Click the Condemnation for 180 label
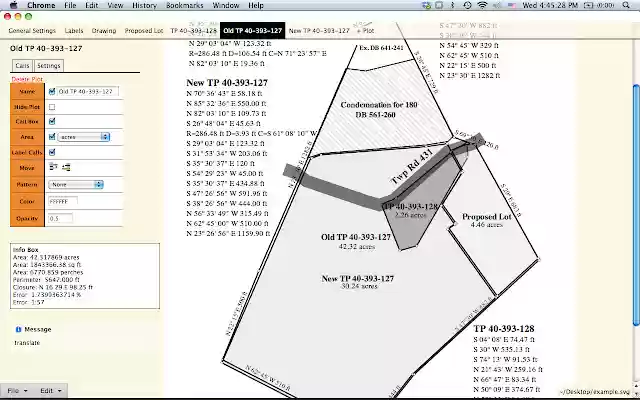Image resolution: width=640 pixels, height=400 pixels. click(379, 105)
